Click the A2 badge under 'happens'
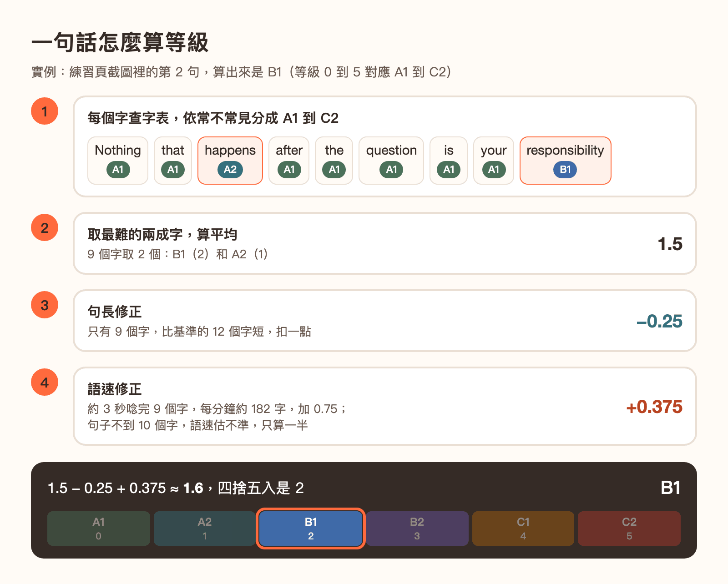Screen dimensions: 728x584 (230, 170)
